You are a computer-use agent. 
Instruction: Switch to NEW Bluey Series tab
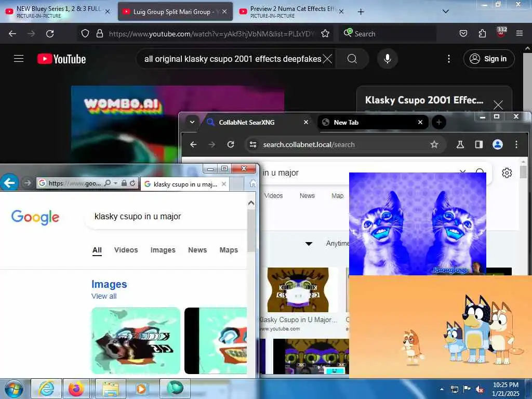[58, 11]
